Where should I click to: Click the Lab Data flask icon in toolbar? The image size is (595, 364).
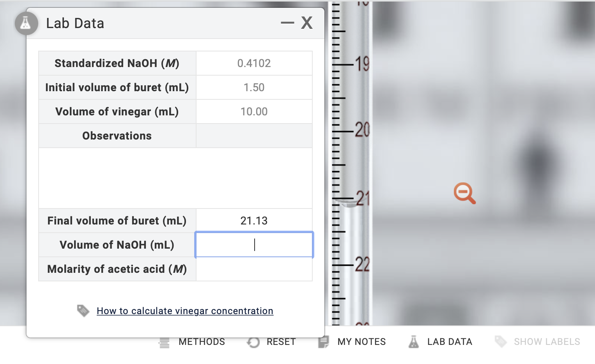[x=414, y=342]
